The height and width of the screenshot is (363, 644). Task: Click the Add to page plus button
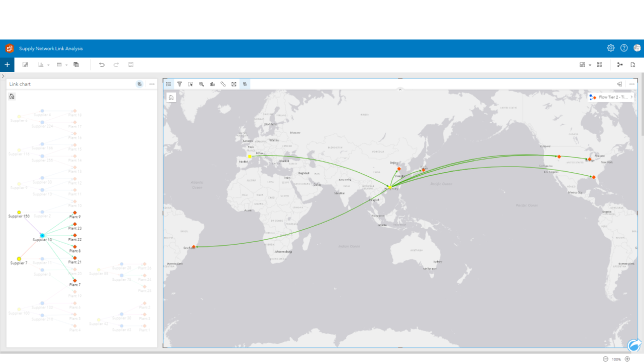pyautogui.click(x=7, y=64)
